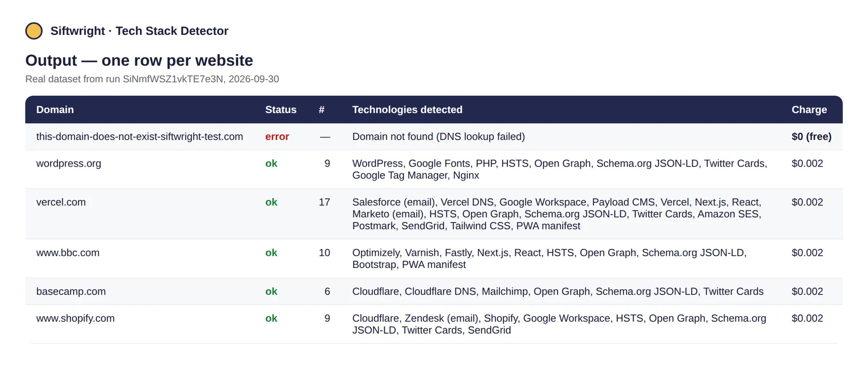
Task: Click the basecamp.com technologies list
Action: click(x=558, y=292)
